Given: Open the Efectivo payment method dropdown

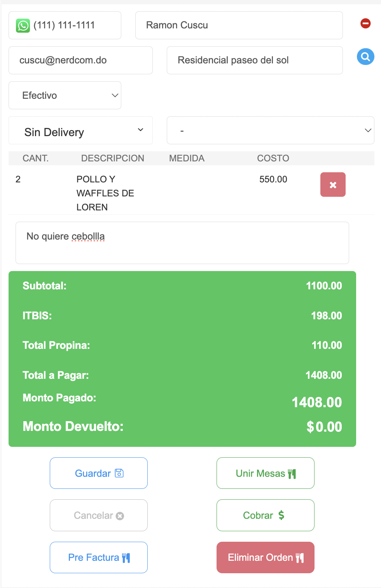Looking at the screenshot, I should 65,95.
